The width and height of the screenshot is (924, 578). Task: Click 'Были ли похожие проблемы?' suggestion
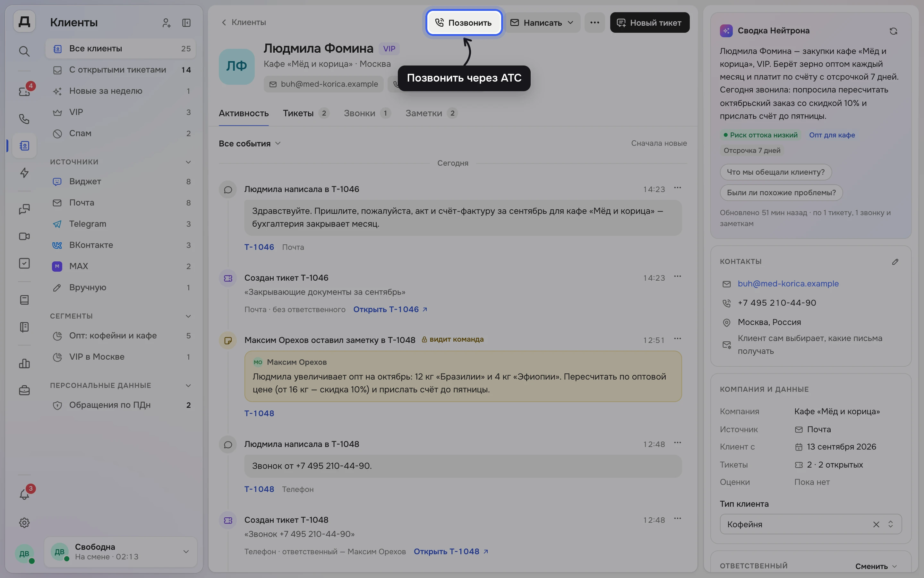pos(781,193)
